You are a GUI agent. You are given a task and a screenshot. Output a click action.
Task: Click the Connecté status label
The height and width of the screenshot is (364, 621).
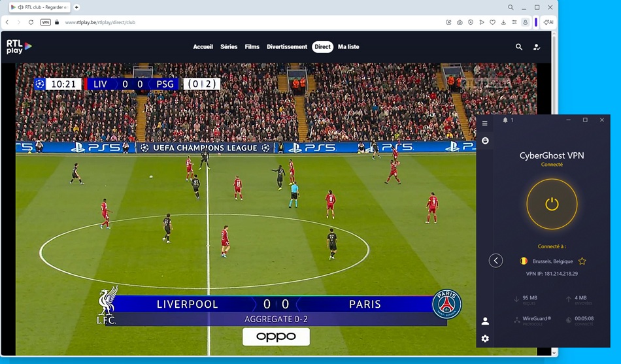point(552,165)
